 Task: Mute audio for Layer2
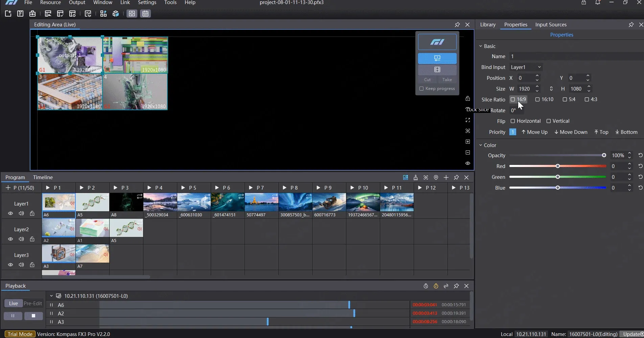click(21, 239)
